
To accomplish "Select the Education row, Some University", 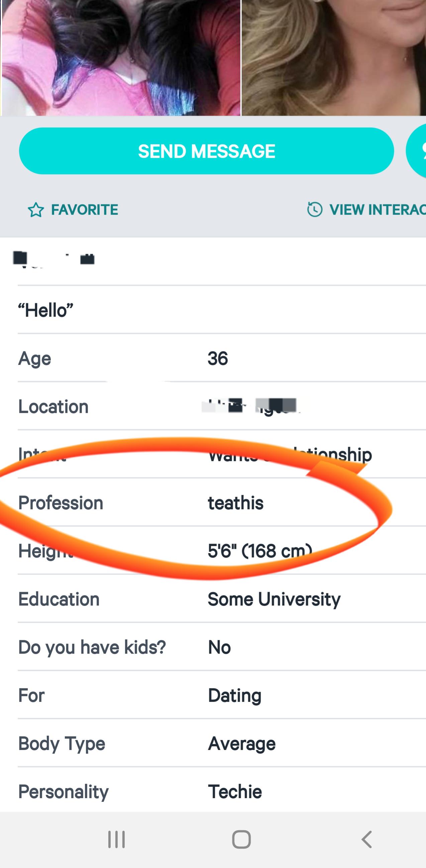I will [x=274, y=599].
